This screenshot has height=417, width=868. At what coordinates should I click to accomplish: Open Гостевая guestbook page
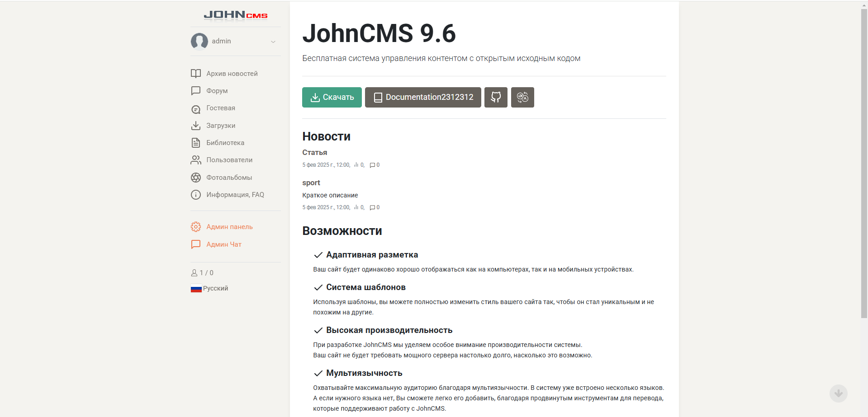tap(220, 108)
